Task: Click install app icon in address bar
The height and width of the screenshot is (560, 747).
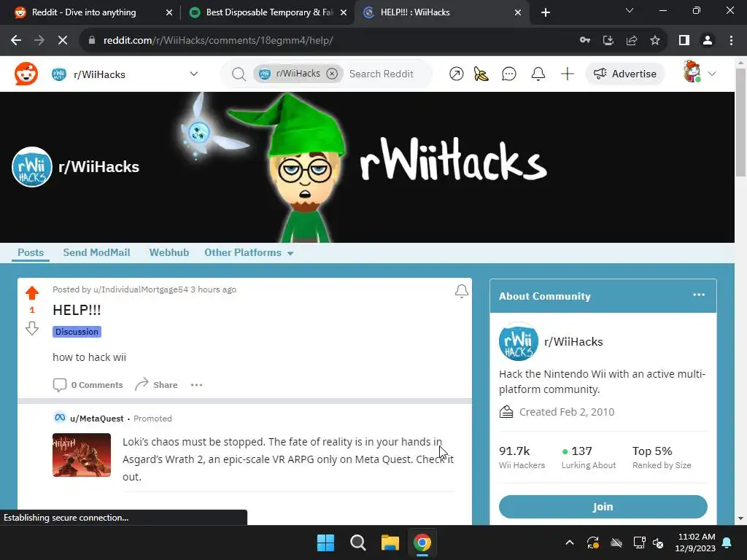Action: pos(608,41)
